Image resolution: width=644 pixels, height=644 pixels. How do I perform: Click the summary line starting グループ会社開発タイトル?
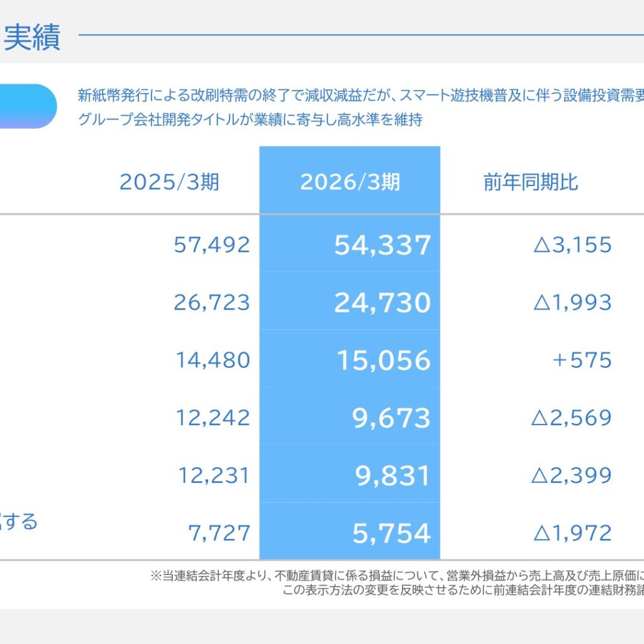pos(250,119)
